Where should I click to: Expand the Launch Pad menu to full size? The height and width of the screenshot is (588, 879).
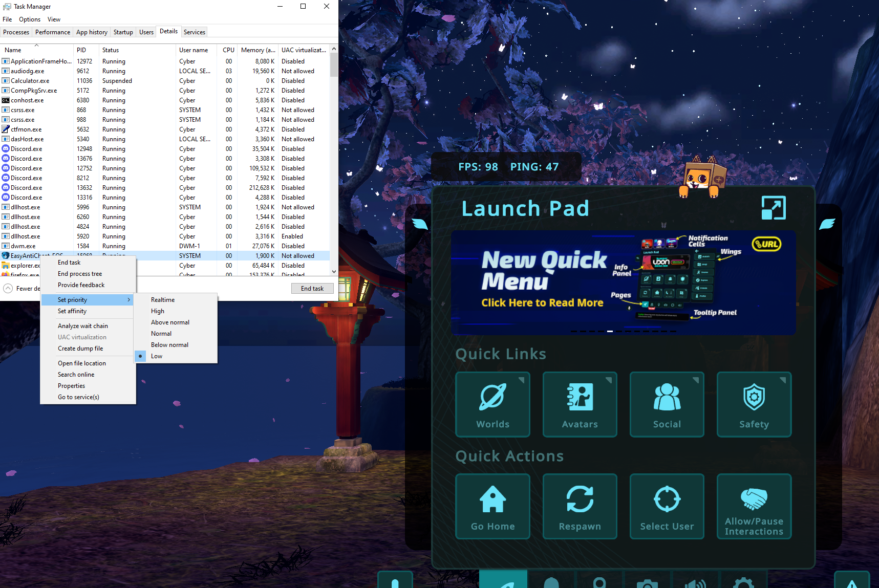coord(774,208)
